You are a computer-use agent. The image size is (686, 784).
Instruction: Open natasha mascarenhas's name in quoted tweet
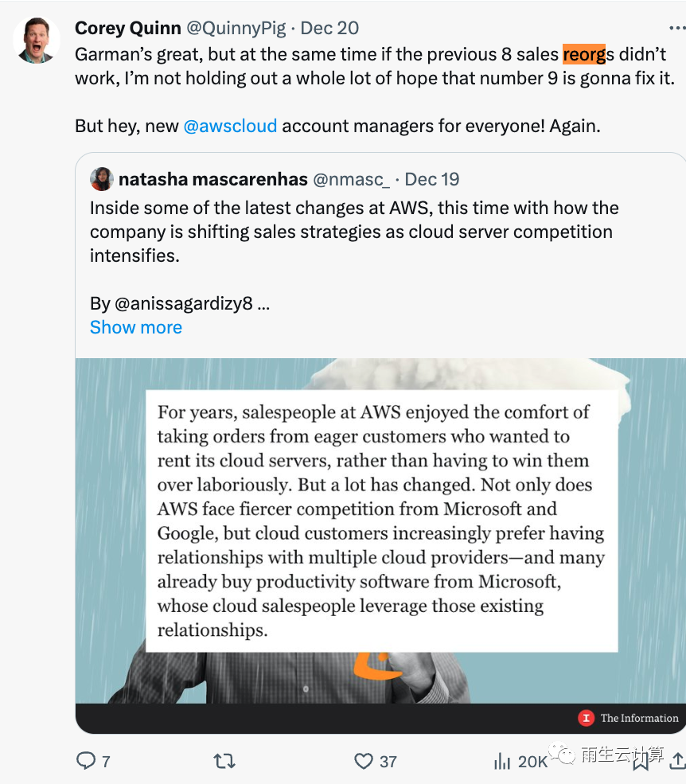(212, 179)
